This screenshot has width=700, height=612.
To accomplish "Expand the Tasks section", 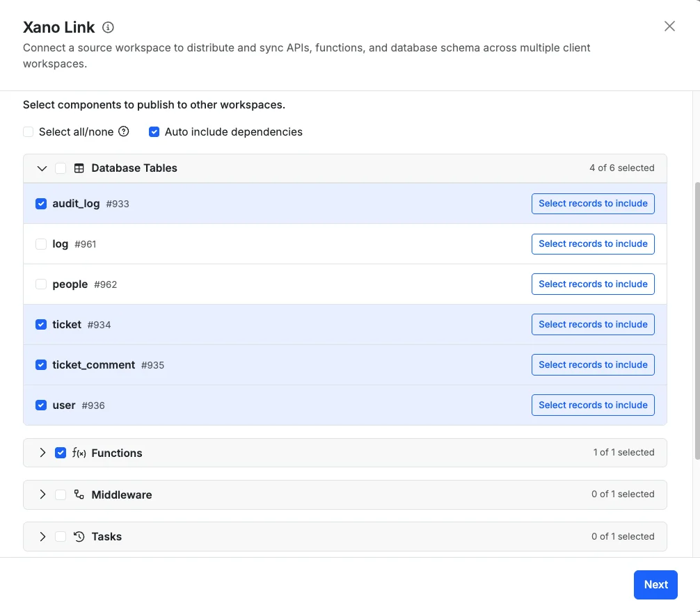I will coord(42,536).
